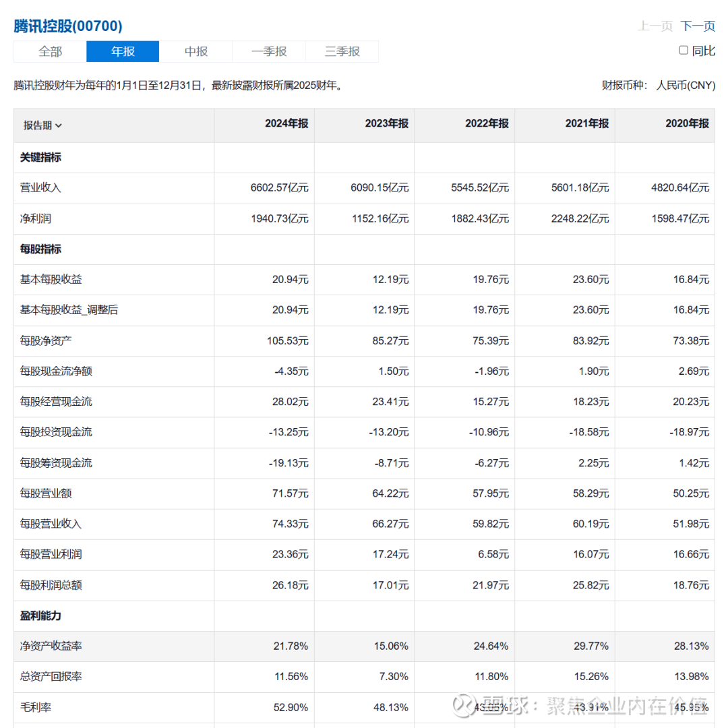Click 每股投资现金流 row label
The width and height of the screenshot is (728, 728).
56,432
